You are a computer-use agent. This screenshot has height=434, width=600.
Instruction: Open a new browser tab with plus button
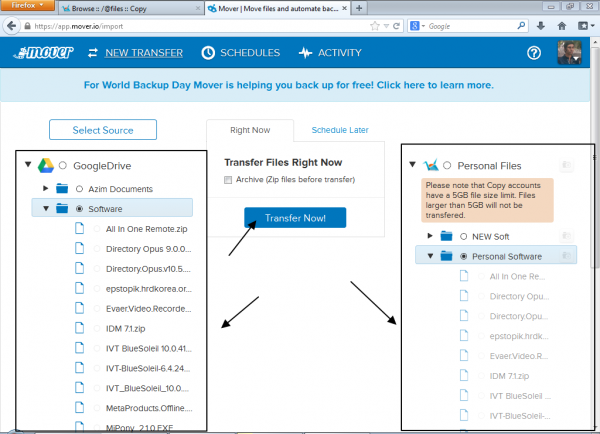click(359, 8)
